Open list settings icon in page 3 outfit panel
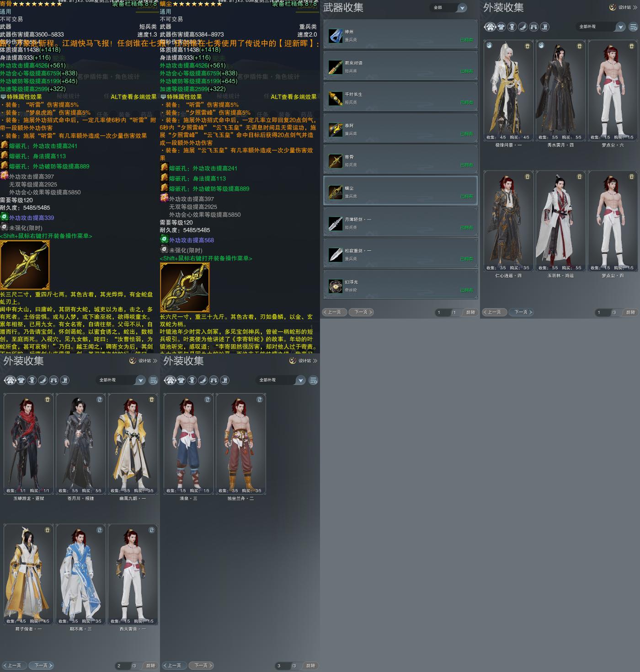Image resolution: width=640 pixels, height=672 pixels. [313, 380]
